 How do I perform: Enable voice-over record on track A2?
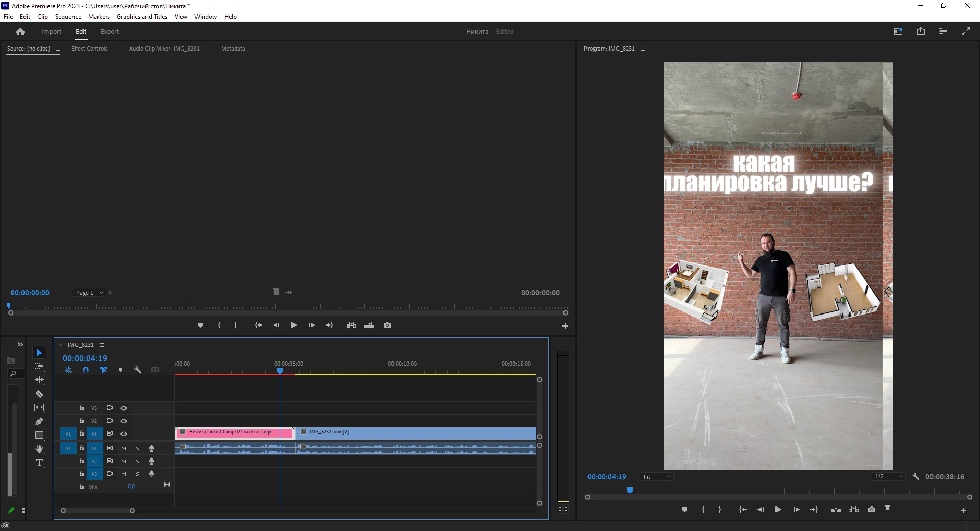point(151,461)
